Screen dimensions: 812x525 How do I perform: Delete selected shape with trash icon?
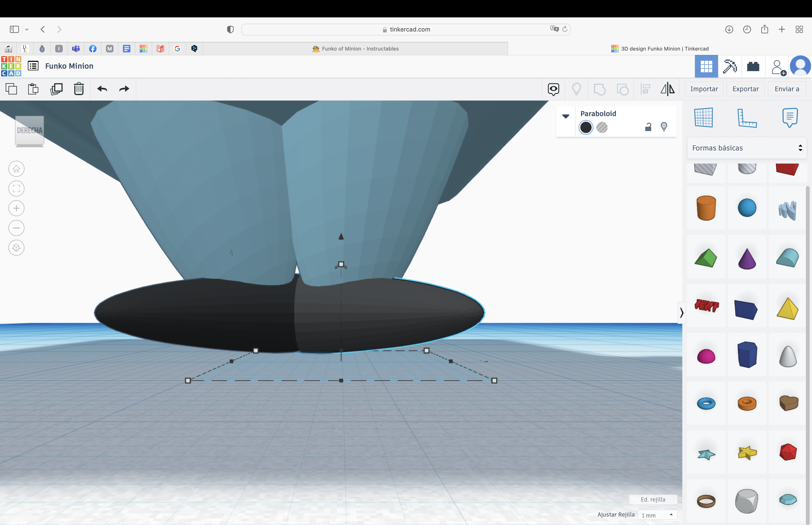(79, 89)
